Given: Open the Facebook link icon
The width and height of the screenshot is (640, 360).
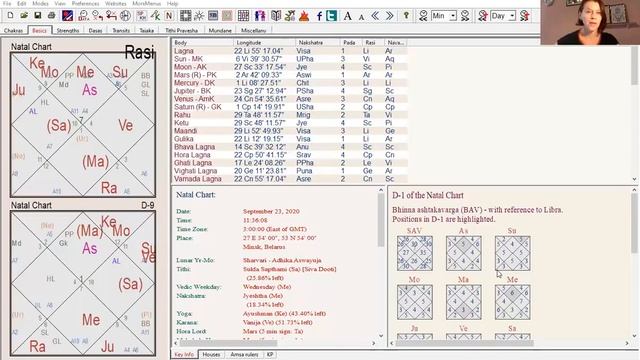Looking at the screenshot, I should pos(319,16).
